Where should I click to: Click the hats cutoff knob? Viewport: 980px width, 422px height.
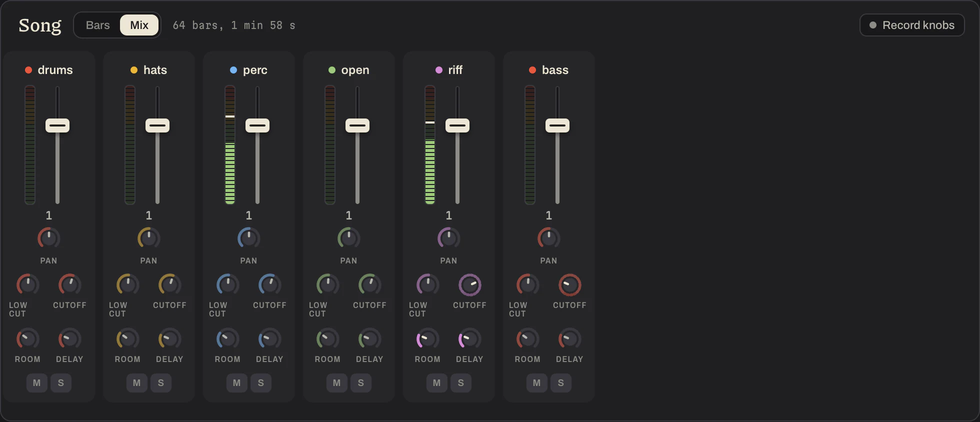(x=169, y=285)
